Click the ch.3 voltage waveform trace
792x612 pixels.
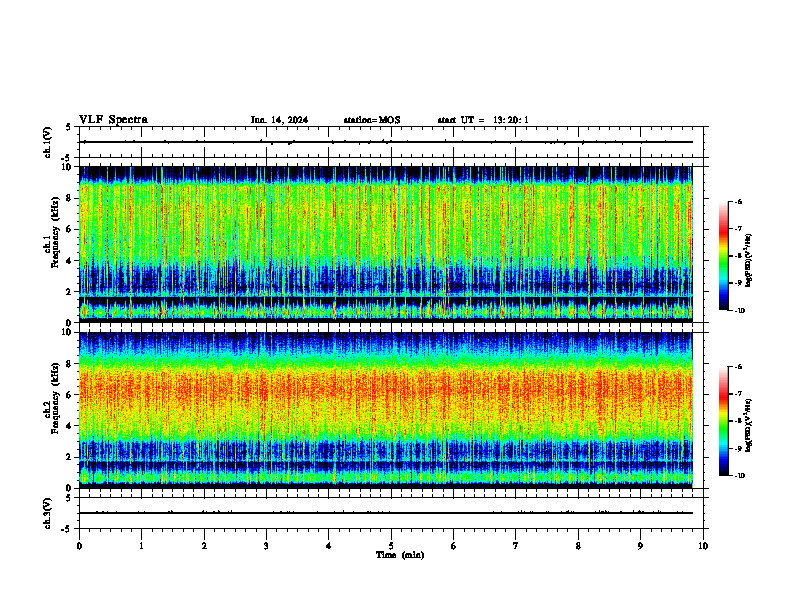(x=386, y=513)
